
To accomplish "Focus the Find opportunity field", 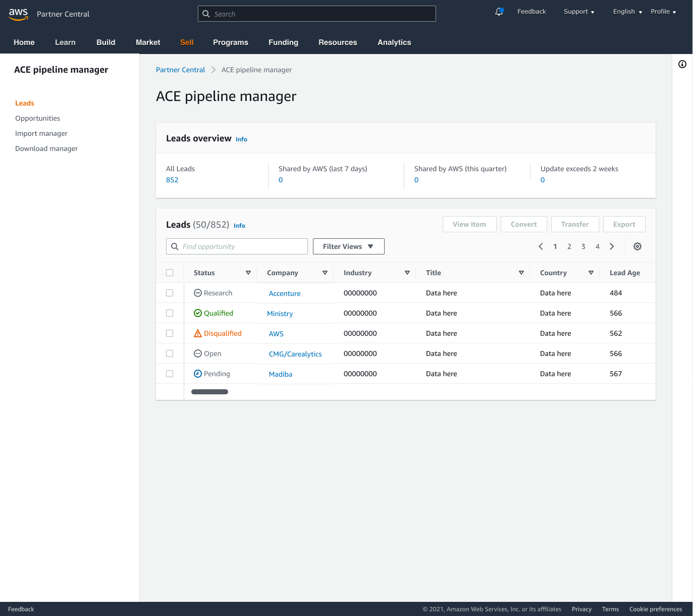I will tap(237, 246).
